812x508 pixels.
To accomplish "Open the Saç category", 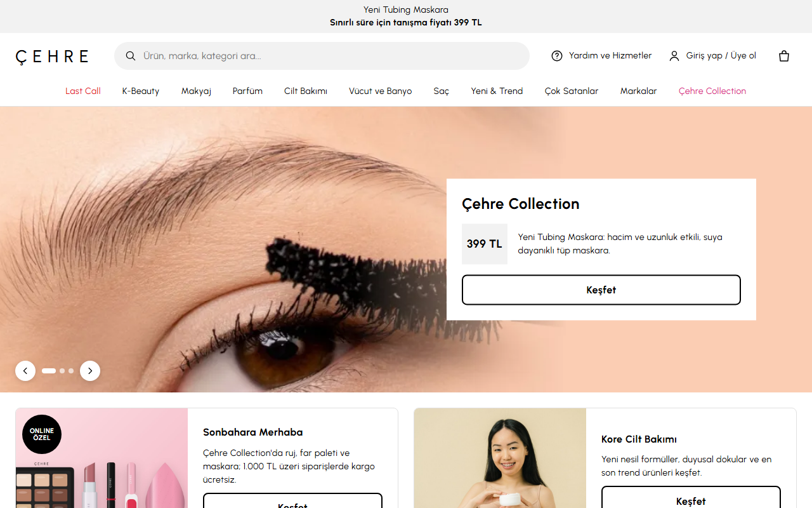I will [x=442, y=91].
